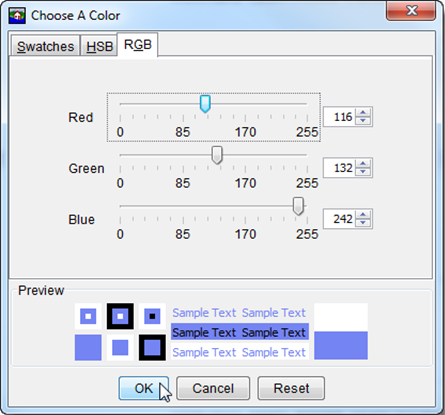Close the Choose A Color dialog

(x=411, y=11)
